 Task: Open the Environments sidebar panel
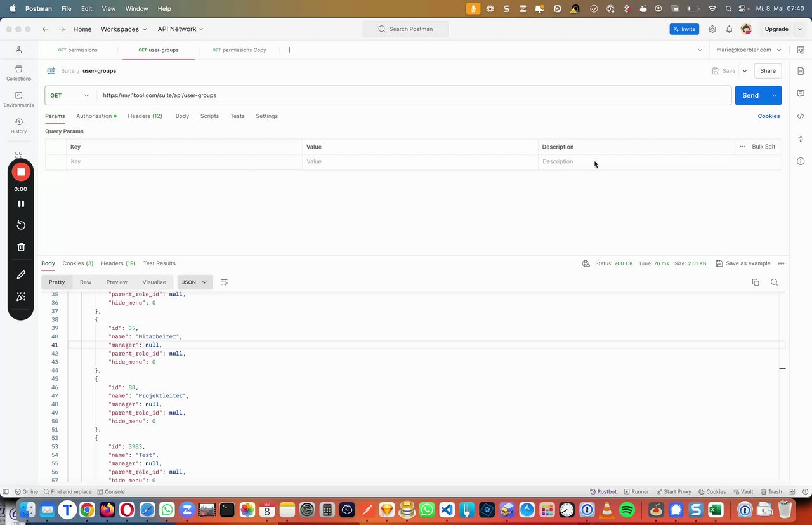18,99
